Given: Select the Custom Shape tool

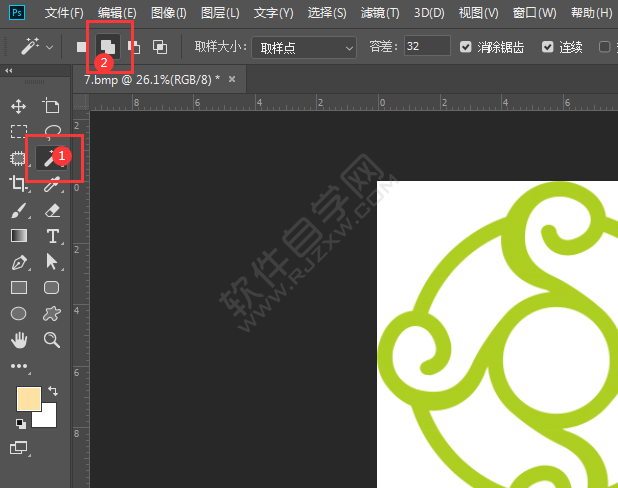Looking at the screenshot, I should [52, 314].
